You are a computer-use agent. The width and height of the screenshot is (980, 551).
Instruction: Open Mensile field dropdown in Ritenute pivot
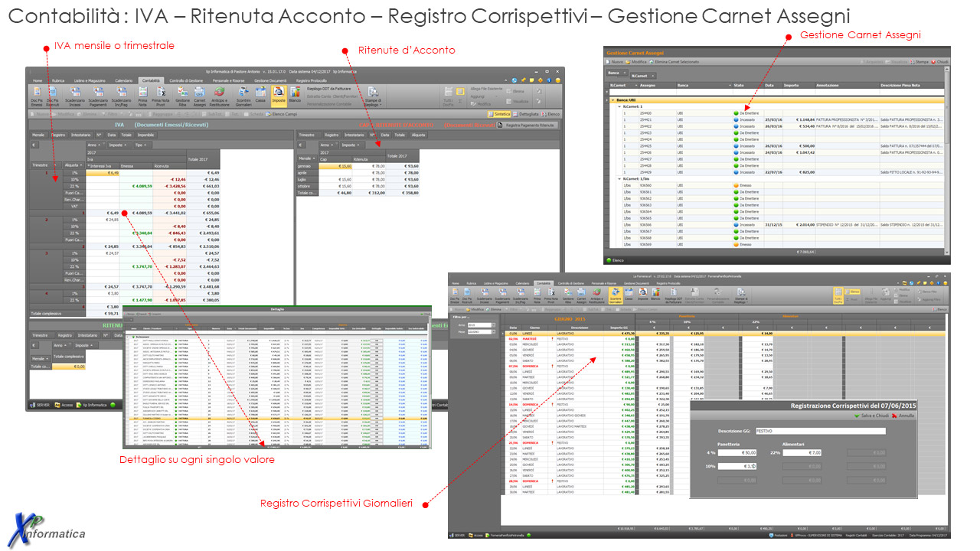(x=308, y=158)
